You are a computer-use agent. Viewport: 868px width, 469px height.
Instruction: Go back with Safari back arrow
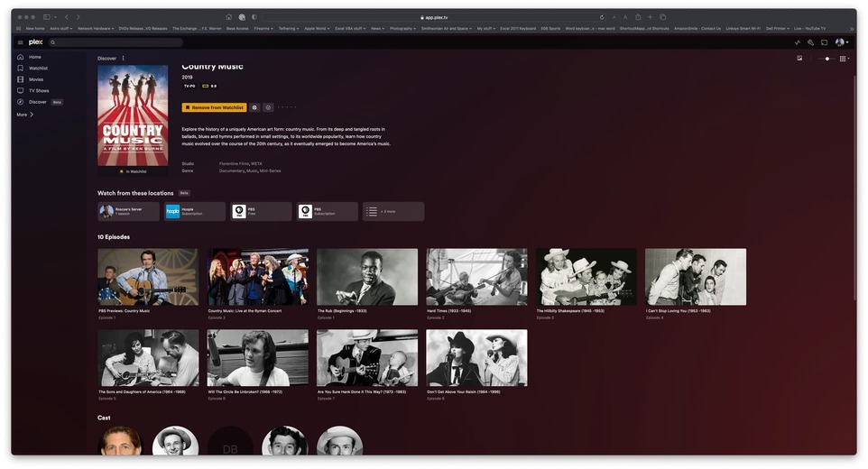pyautogui.click(x=67, y=17)
